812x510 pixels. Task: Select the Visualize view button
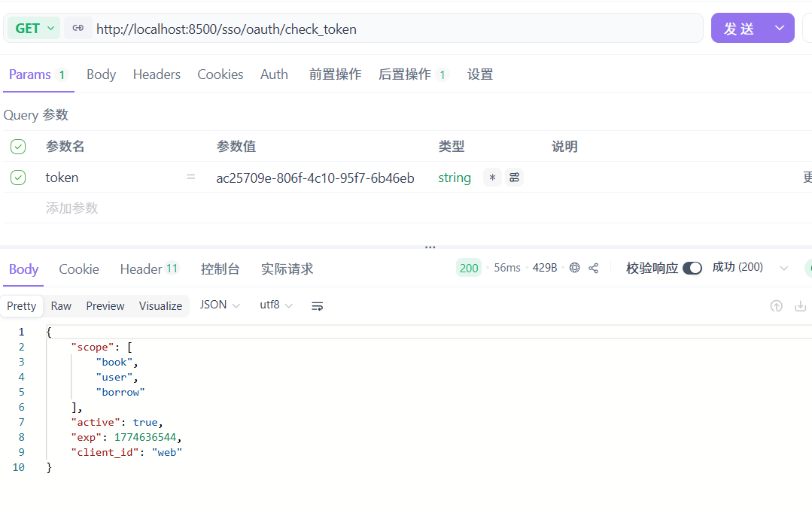pyautogui.click(x=160, y=306)
